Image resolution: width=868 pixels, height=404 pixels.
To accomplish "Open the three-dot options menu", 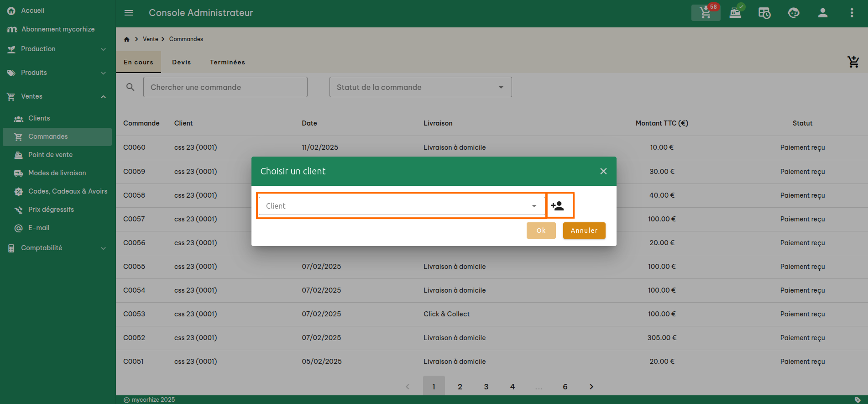I will click(852, 13).
